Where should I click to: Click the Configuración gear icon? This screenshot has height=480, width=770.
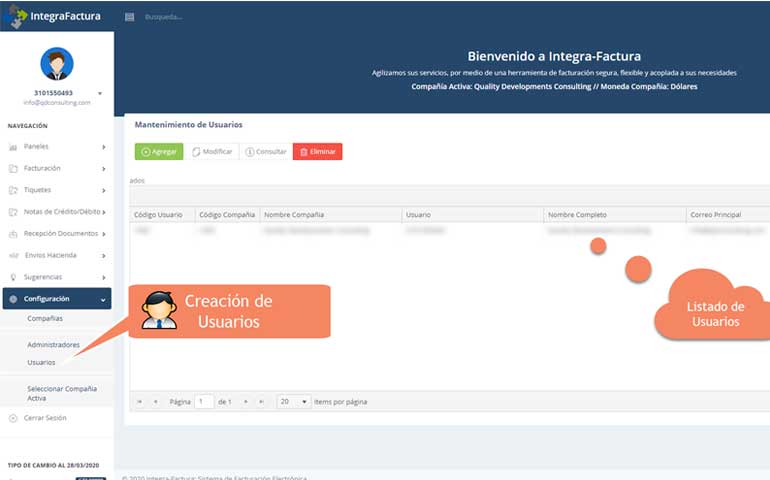pyautogui.click(x=13, y=299)
